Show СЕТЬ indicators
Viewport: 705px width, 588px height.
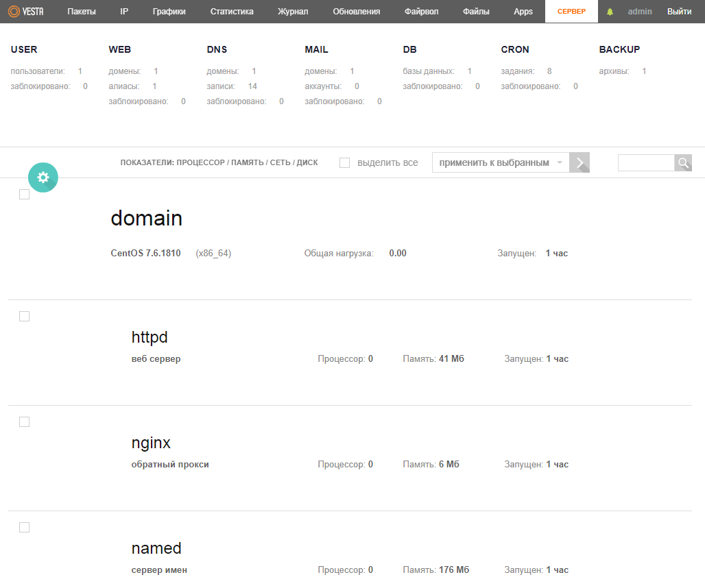pyautogui.click(x=280, y=162)
